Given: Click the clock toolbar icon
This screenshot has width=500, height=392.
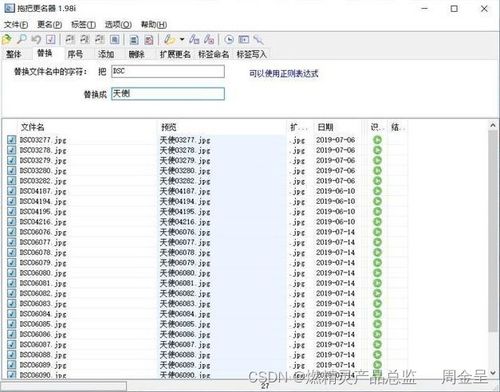Looking at the screenshot, I should [229, 40].
